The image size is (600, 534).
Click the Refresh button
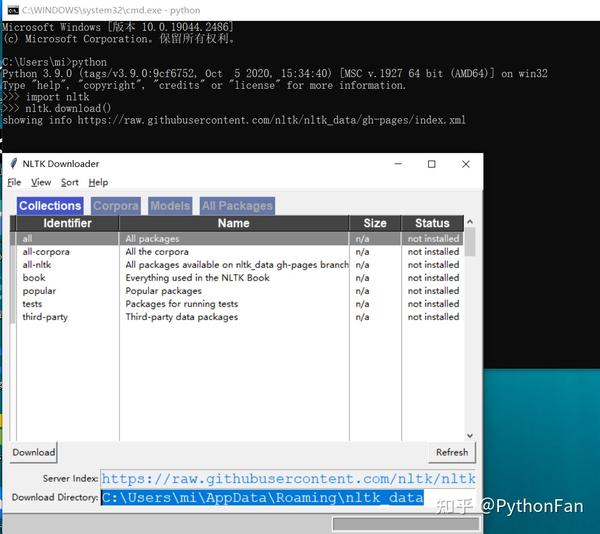click(452, 452)
